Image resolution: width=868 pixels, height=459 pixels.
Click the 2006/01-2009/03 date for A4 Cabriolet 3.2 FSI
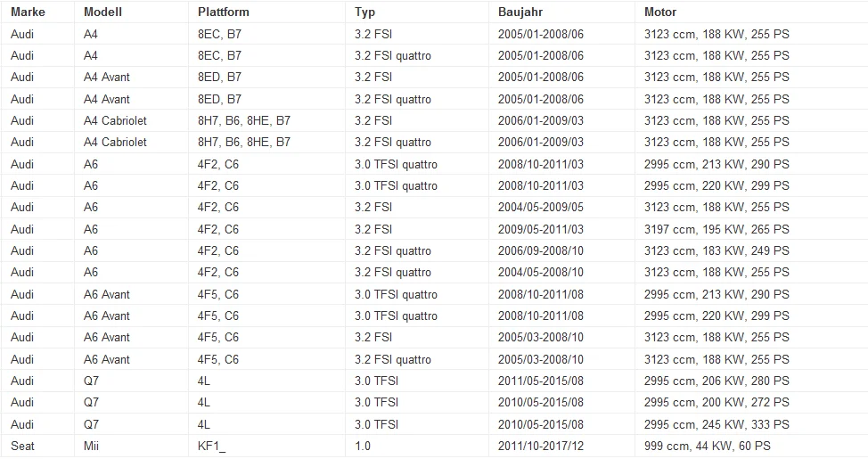click(540, 120)
